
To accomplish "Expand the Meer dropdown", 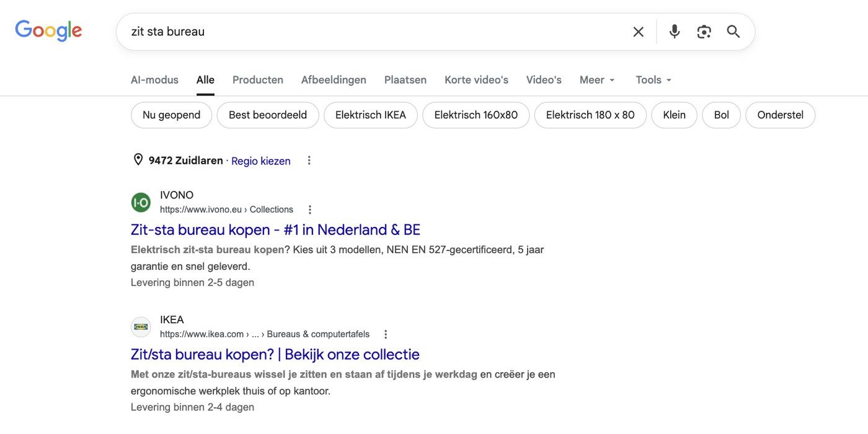I will point(597,80).
